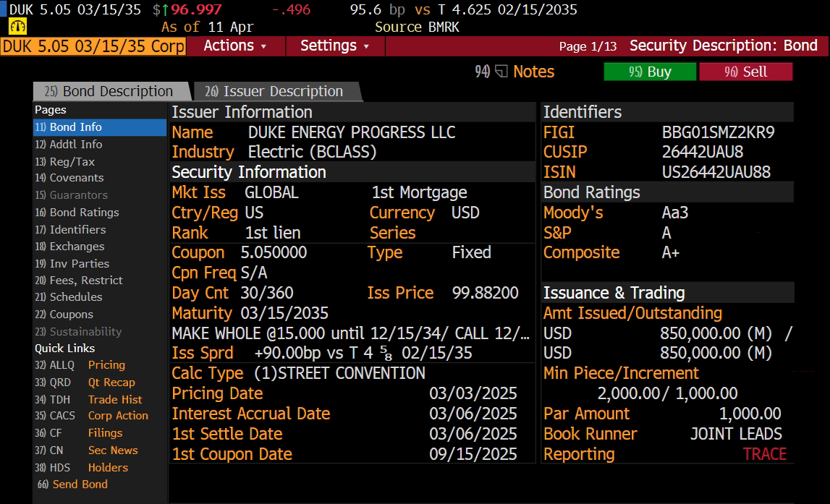Open the Fees, Restrict page

click(x=79, y=281)
